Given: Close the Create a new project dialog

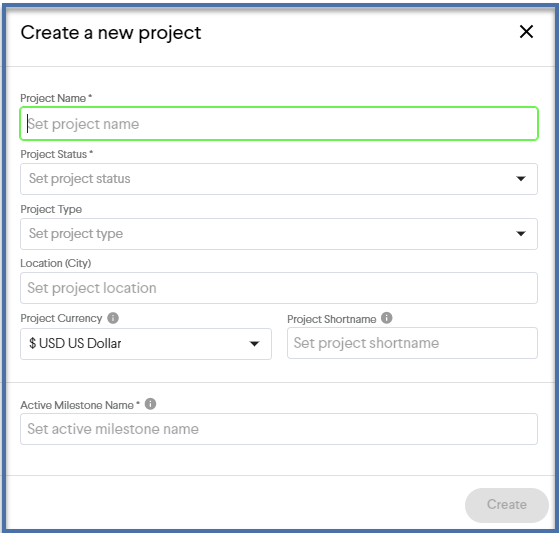Looking at the screenshot, I should (526, 32).
